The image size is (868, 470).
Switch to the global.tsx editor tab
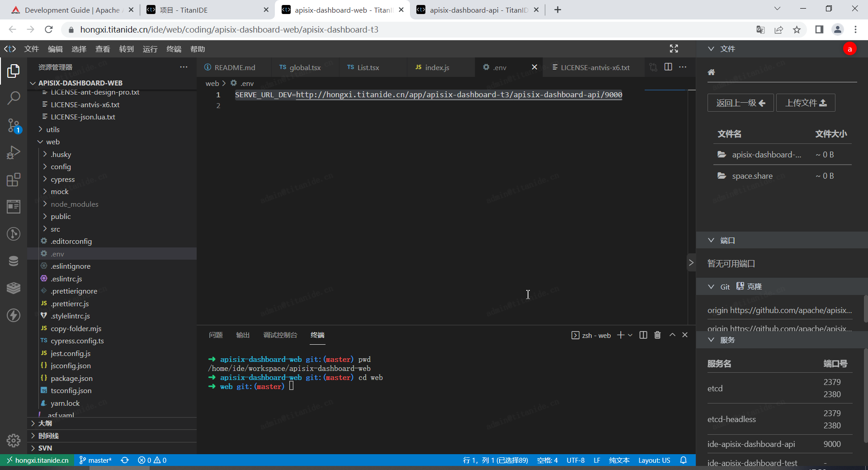point(304,67)
